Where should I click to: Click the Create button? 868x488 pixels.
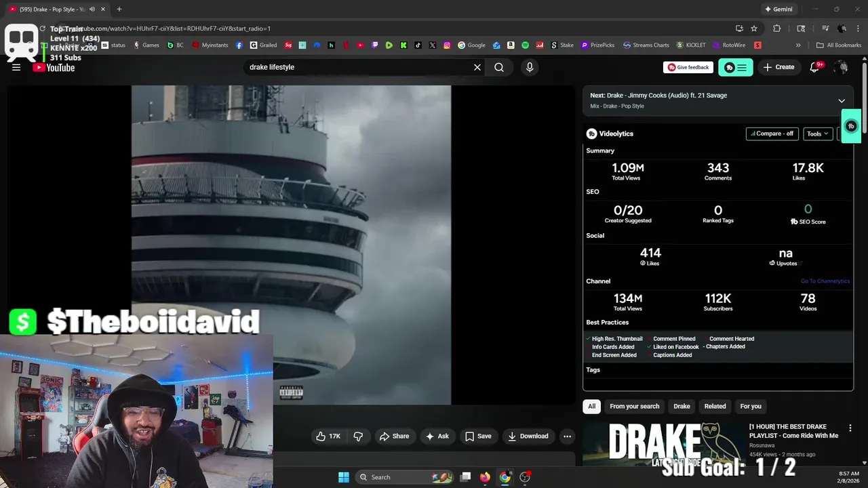tap(778, 67)
